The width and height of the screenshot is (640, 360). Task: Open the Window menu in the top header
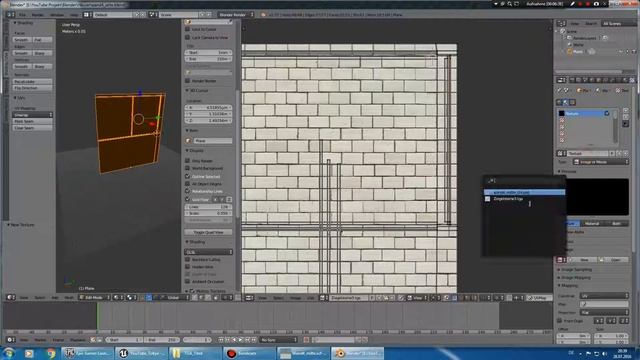(x=57, y=15)
